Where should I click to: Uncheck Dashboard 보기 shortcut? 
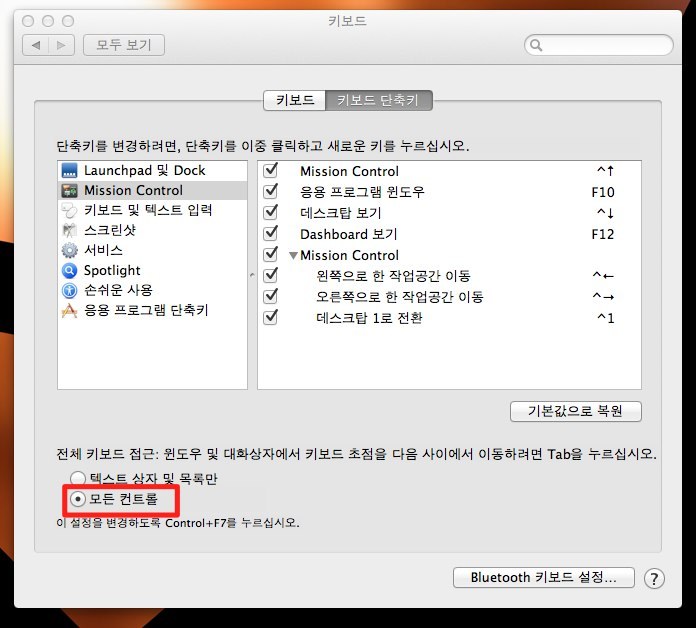[x=270, y=233]
